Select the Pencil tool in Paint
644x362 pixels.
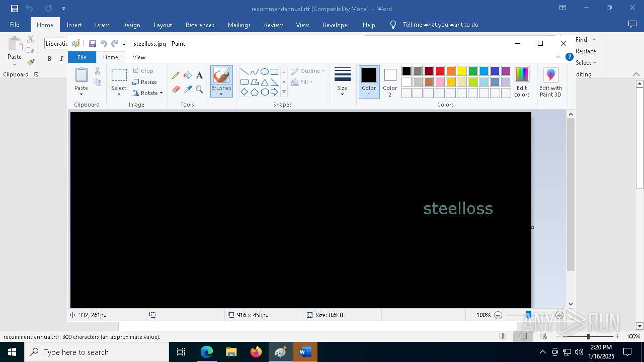pos(176,75)
